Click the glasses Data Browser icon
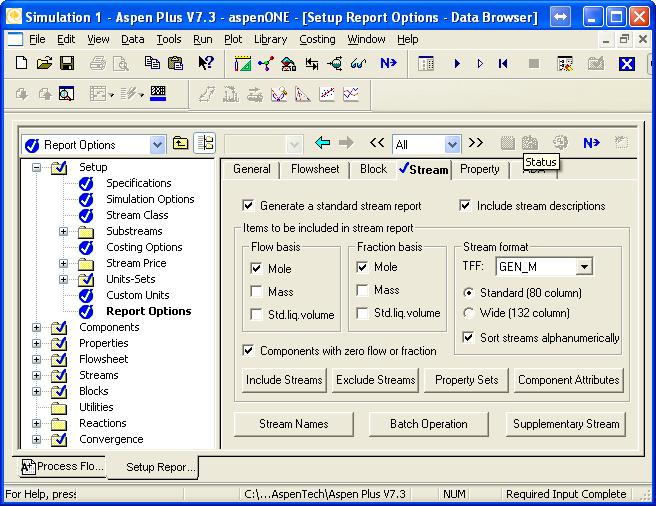This screenshot has width=656, height=506. click(359, 64)
